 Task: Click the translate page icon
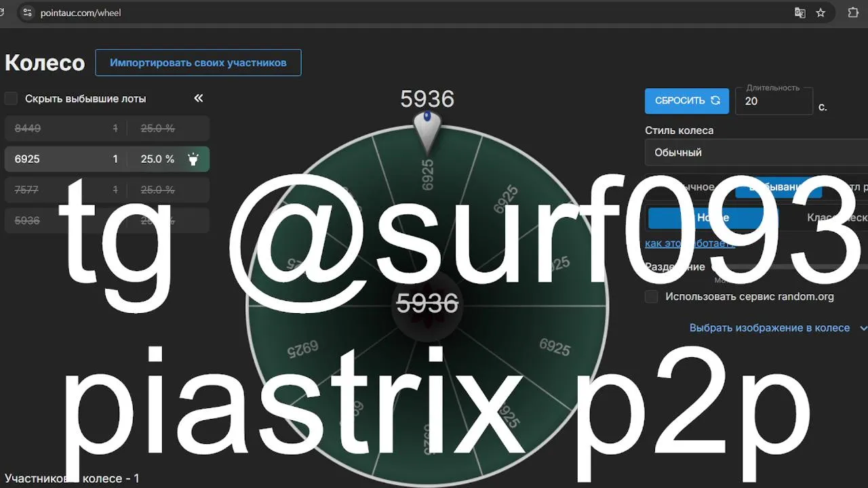(800, 12)
